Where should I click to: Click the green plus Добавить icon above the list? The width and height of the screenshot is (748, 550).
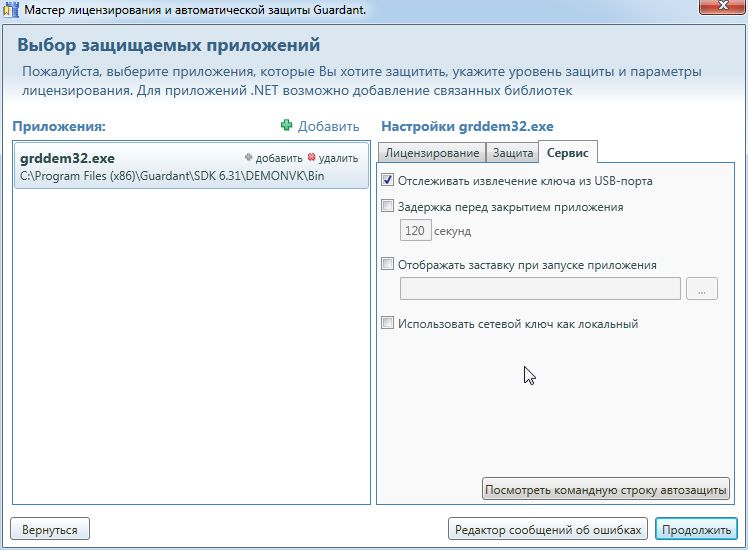(287, 126)
